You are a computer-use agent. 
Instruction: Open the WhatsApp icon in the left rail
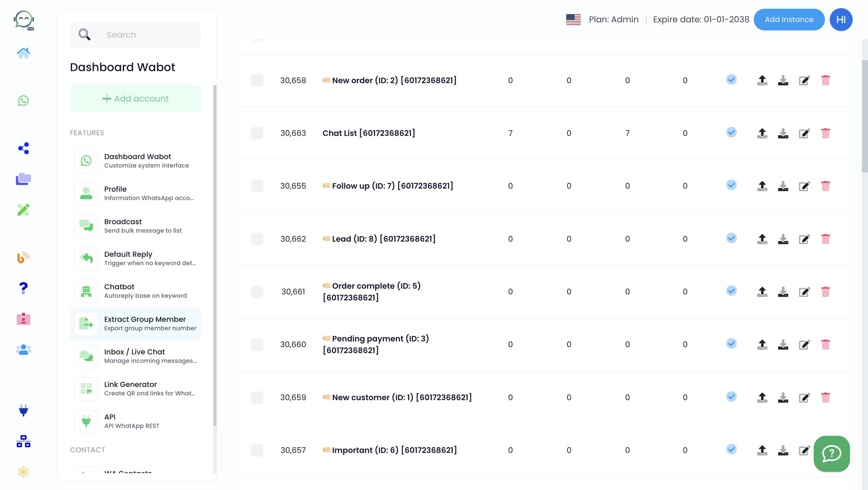23,100
